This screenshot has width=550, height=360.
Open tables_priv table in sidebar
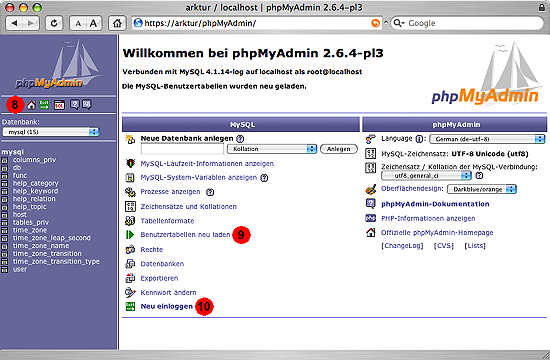click(x=31, y=222)
